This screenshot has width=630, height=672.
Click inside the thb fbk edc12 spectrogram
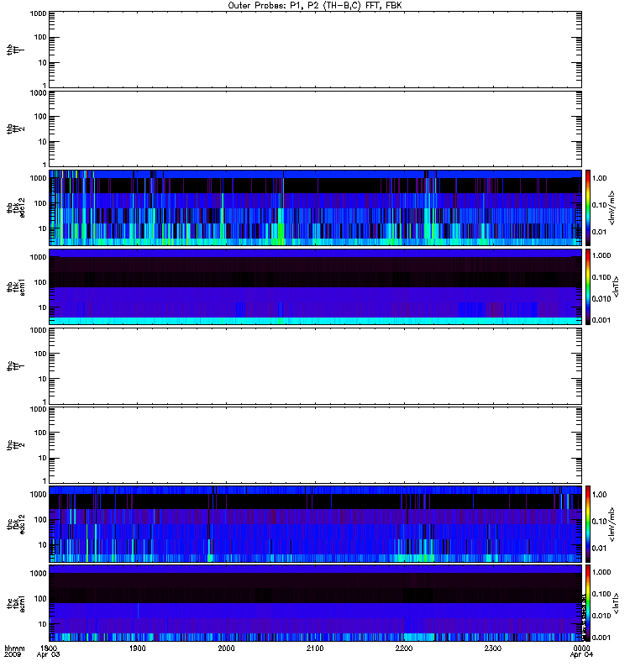click(x=315, y=207)
